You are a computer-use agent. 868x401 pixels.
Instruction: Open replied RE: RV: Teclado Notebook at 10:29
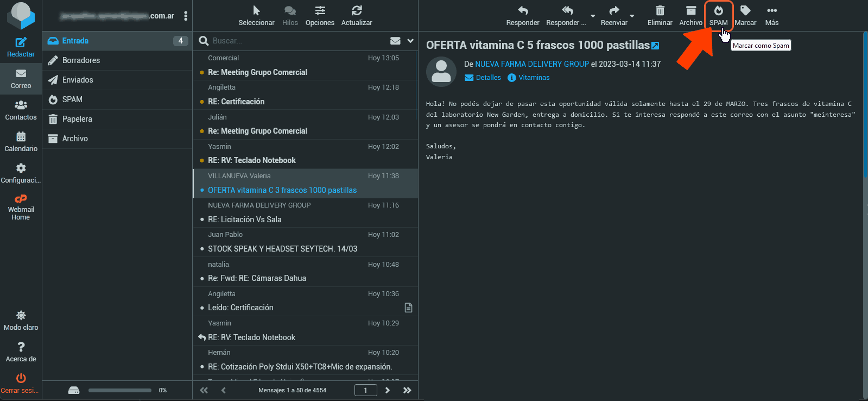tap(305, 330)
